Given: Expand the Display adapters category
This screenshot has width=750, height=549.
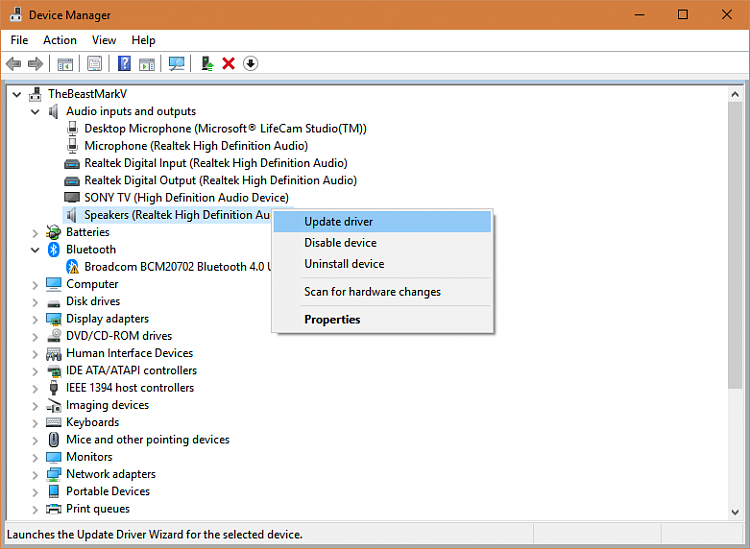Looking at the screenshot, I should [x=35, y=319].
